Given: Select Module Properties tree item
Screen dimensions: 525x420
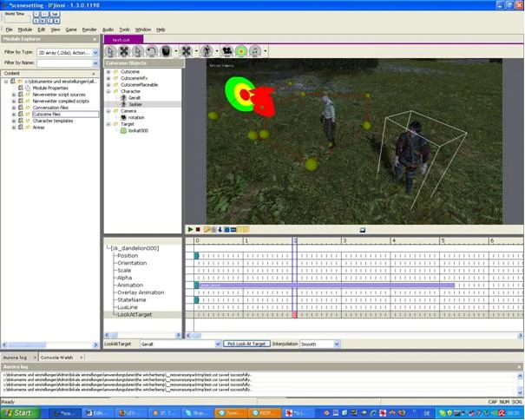Looking at the screenshot, I should click(x=50, y=89).
